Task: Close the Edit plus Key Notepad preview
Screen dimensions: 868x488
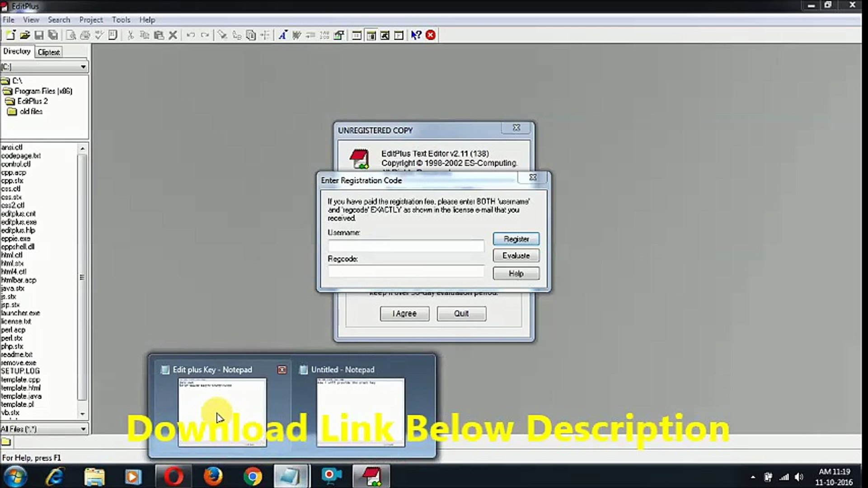Action: pos(282,370)
